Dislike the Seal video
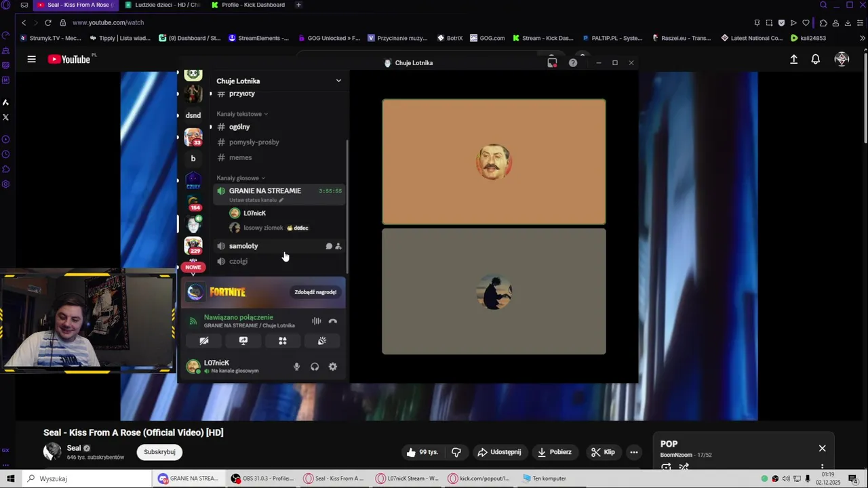The image size is (868, 488). pos(456,452)
